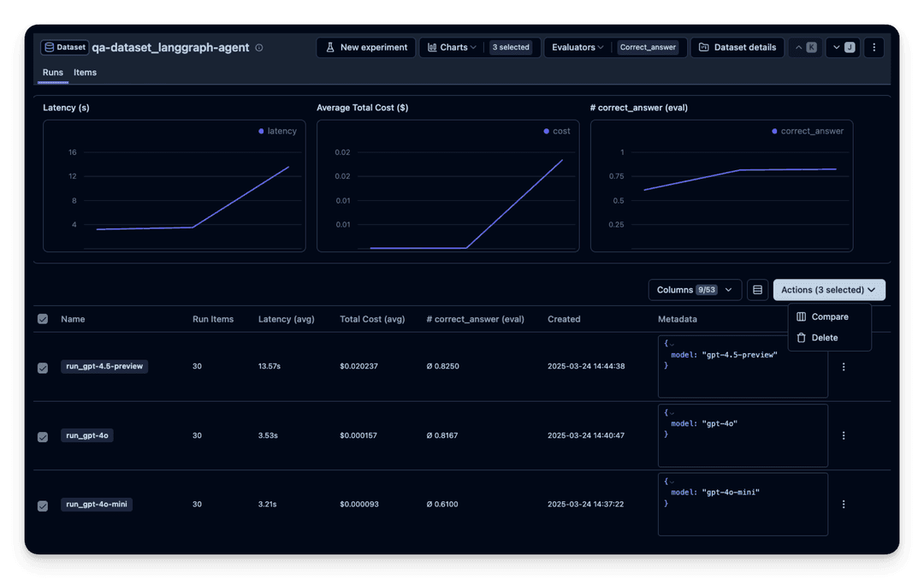Open three-dot menu for run_gpt-4.5-preview row
The height and width of the screenshot is (579, 924).
[x=844, y=366]
